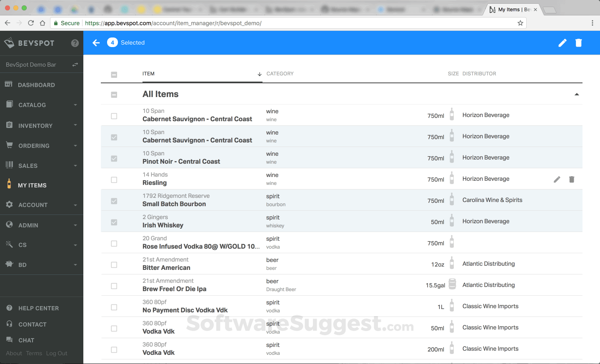
Task: Click the back arrow next to 4 Selected
Action: click(96, 43)
